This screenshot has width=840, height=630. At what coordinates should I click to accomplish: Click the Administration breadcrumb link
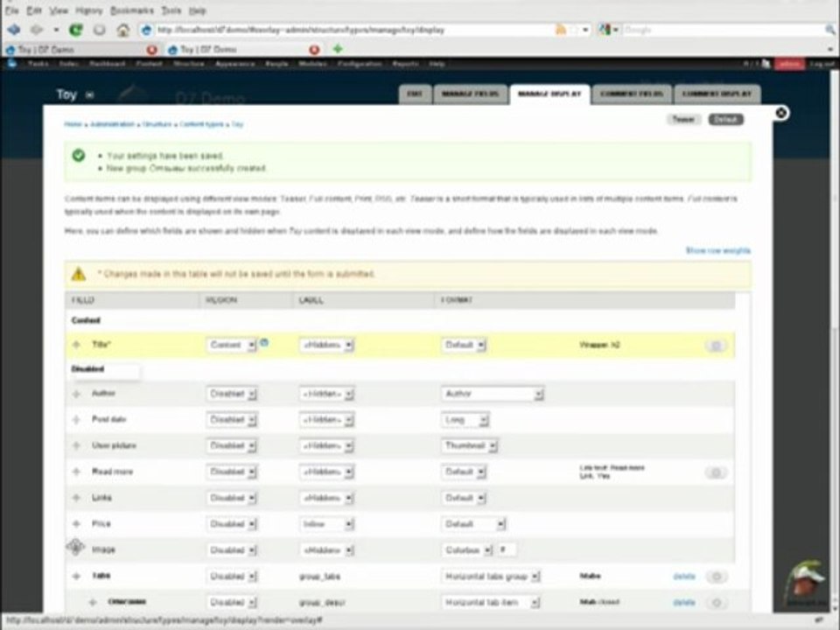[112, 123]
